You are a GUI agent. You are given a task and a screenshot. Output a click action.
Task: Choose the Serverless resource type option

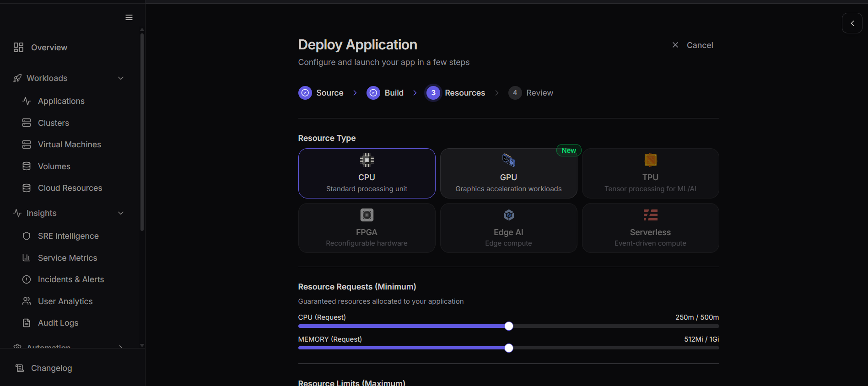click(x=650, y=228)
